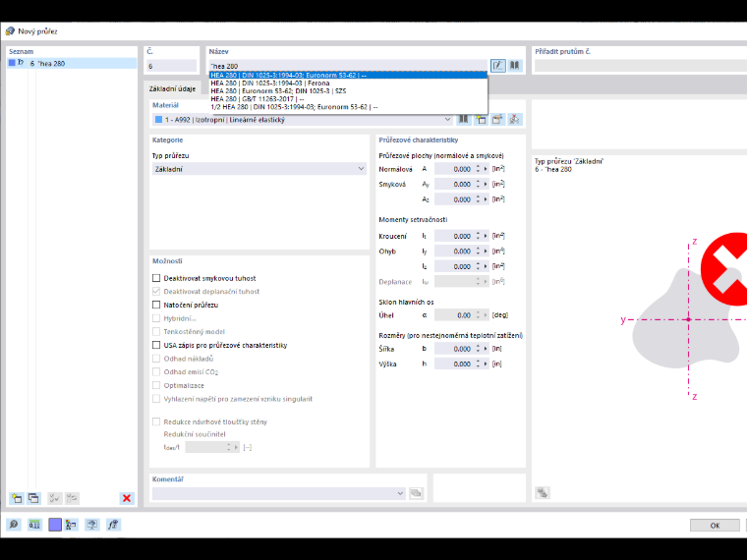The height and width of the screenshot is (560, 747).
Task: Click the comment library icon beside Komentář field
Action: tap(416, 493)
